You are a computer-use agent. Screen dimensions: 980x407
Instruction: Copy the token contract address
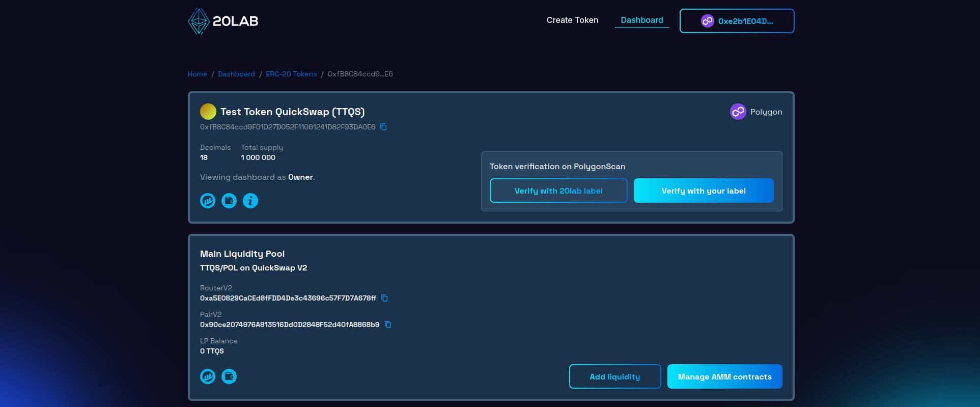(384, 127)
